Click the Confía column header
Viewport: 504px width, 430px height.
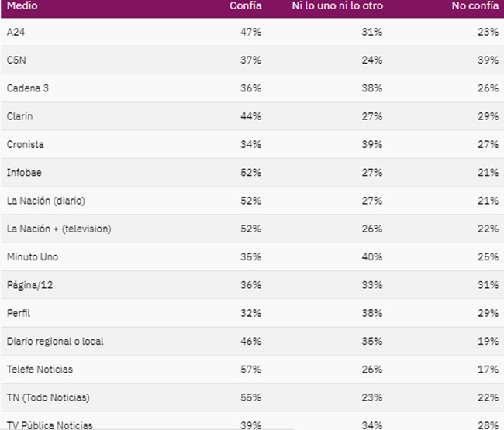(x=245, y=5)
